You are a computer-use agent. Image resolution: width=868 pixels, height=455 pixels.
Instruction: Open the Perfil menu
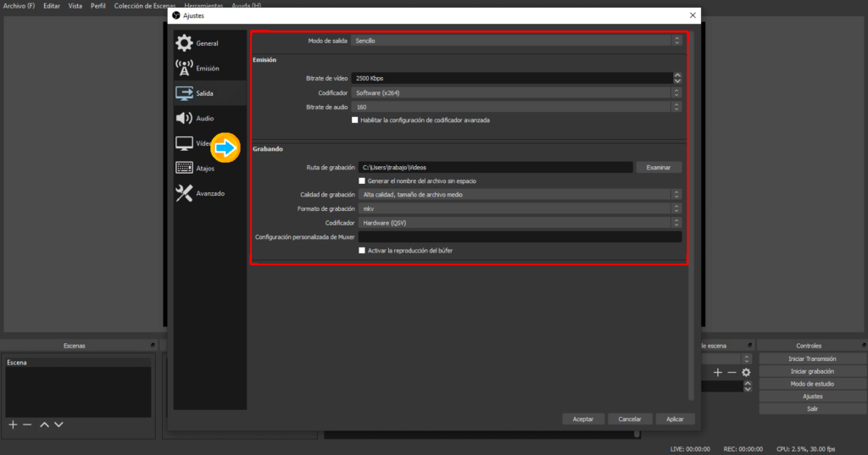click(x=99, y=5)
